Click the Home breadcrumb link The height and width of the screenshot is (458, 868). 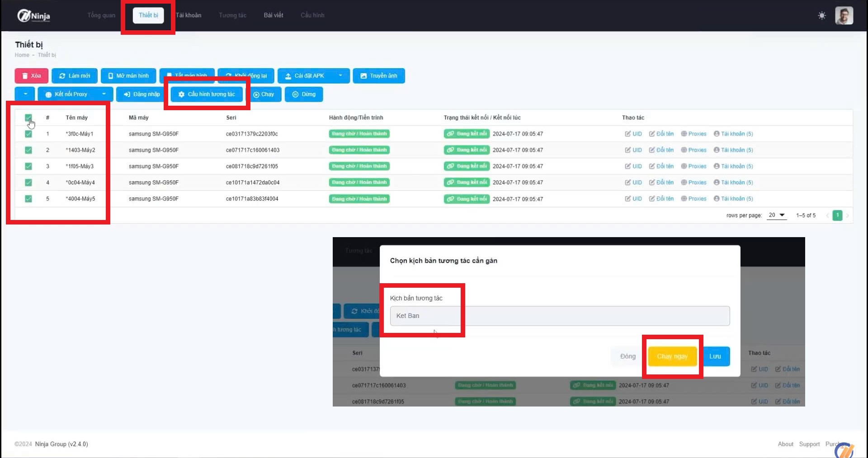coord(22,55)
